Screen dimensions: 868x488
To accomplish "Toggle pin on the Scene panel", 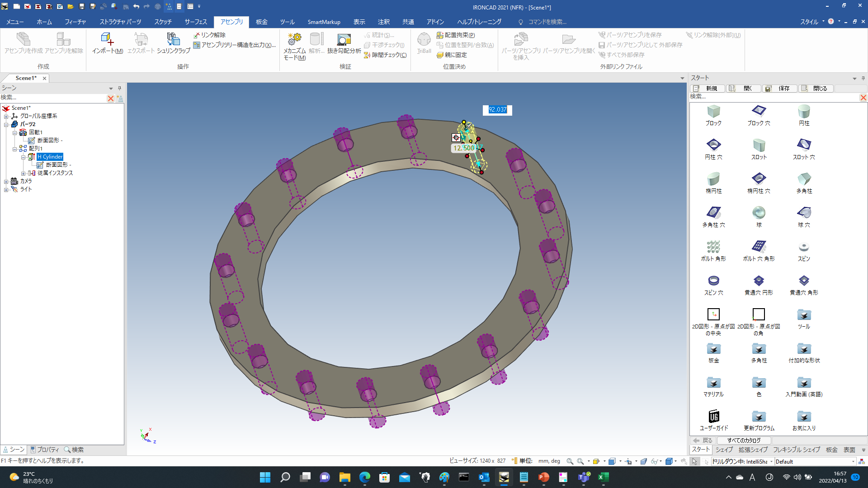I will [119, 88].
